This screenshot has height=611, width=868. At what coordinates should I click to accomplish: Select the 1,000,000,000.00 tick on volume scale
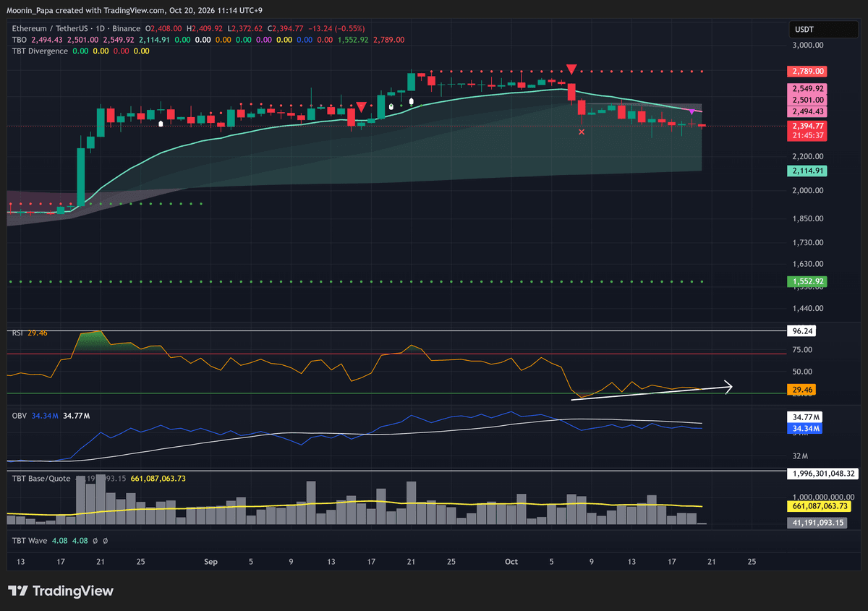[x=822, y=497]
